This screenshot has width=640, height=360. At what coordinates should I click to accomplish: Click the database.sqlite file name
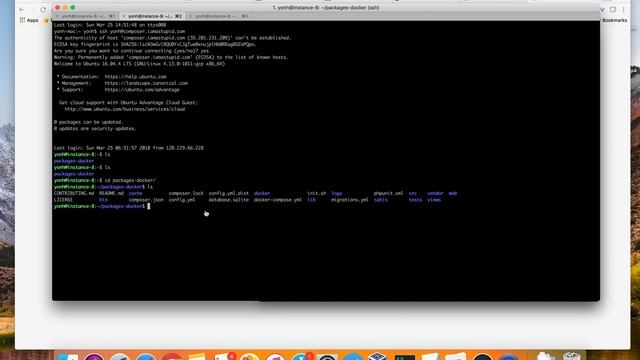pyautogui.click(x=229, y=200)
